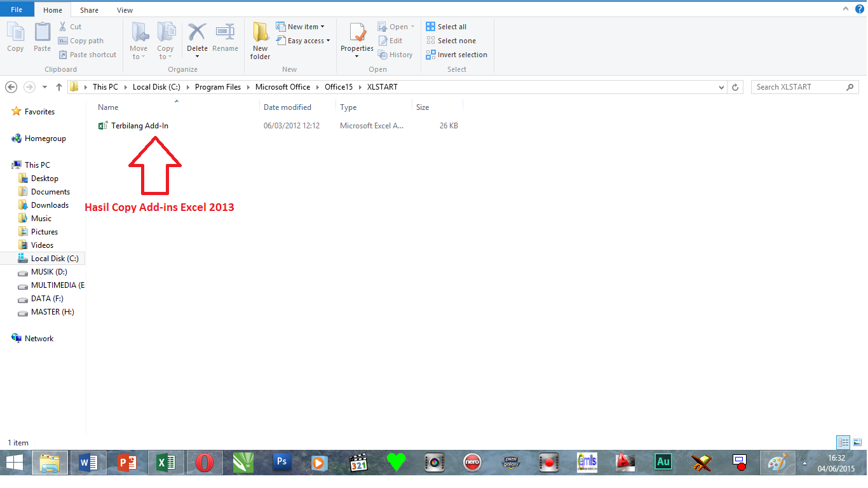Screen dimensions: 868x488
Task: Click the Search XLSTART input box
Action: (x=805, y=87)
